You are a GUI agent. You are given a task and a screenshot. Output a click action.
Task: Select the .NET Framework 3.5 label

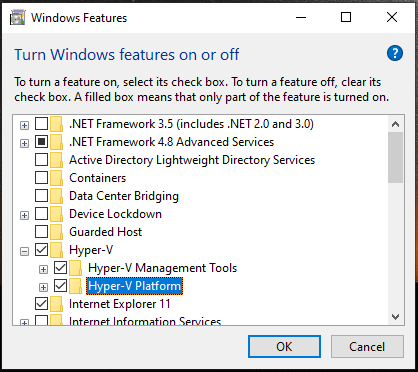click(x=191, y=124)
